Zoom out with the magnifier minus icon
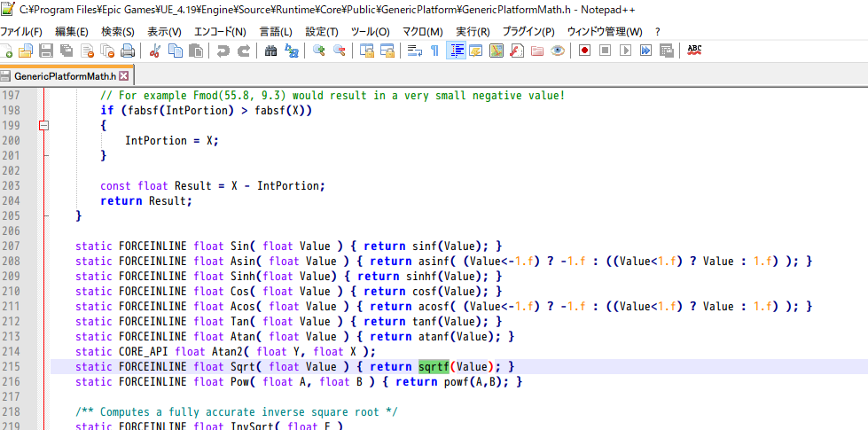Screen dimensions: 868x430 339,51
